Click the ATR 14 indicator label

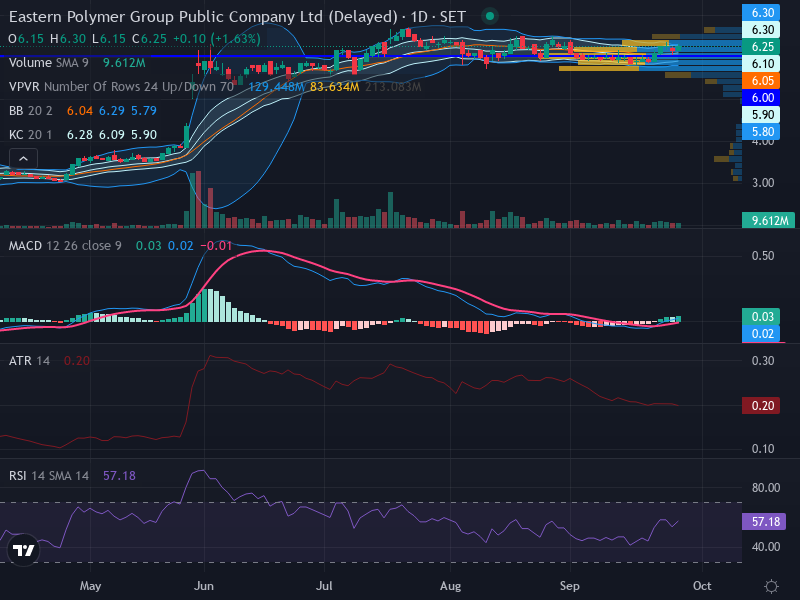(x=30, y=361)
